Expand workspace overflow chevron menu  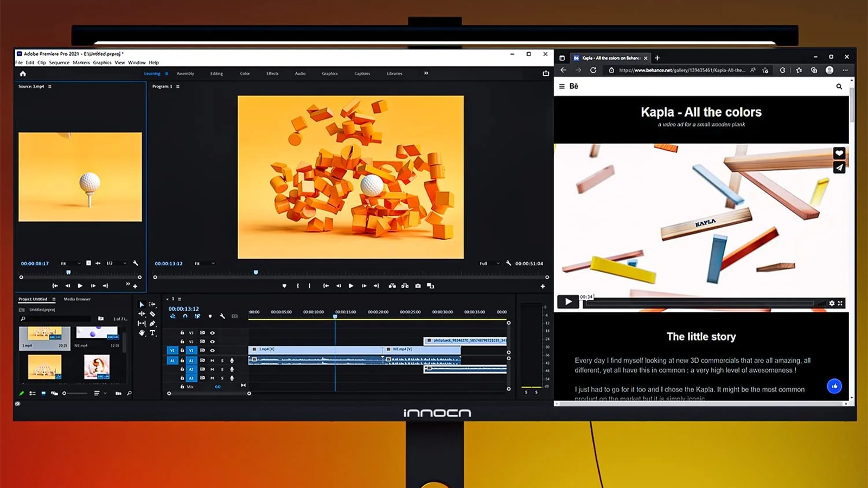click(x=426, y=73)
